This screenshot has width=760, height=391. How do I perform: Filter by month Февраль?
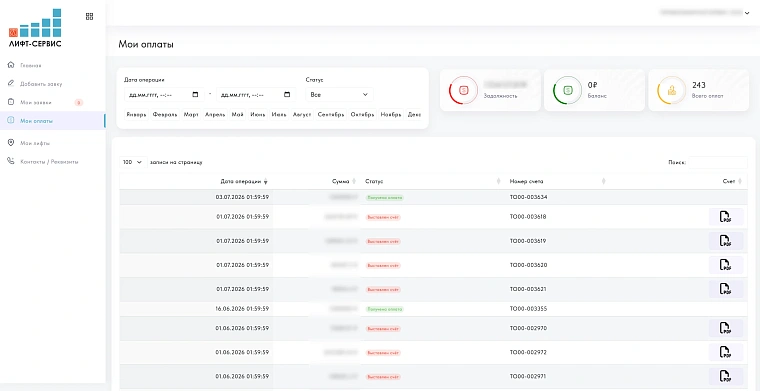coord(165,115)
